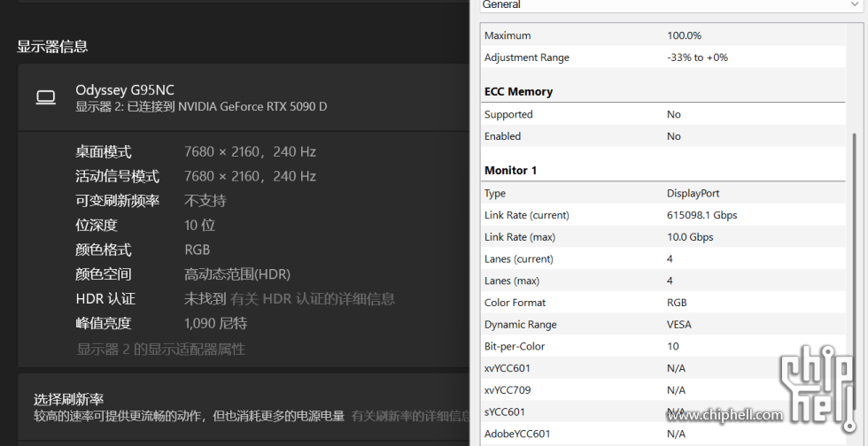Click the Color Format RGB row in GPU panel
The width and height of the screenshot is (868, 446).
[663, 303]
